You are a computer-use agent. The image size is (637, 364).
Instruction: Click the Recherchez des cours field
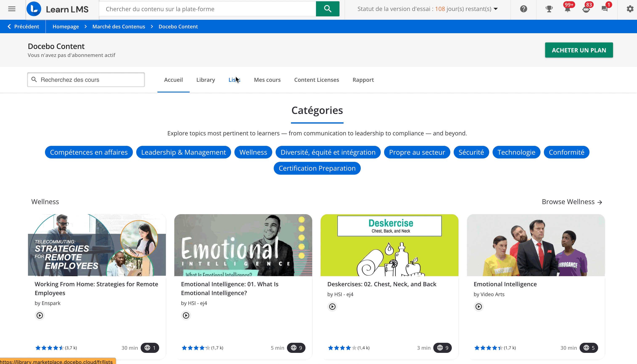click(86, 80)
